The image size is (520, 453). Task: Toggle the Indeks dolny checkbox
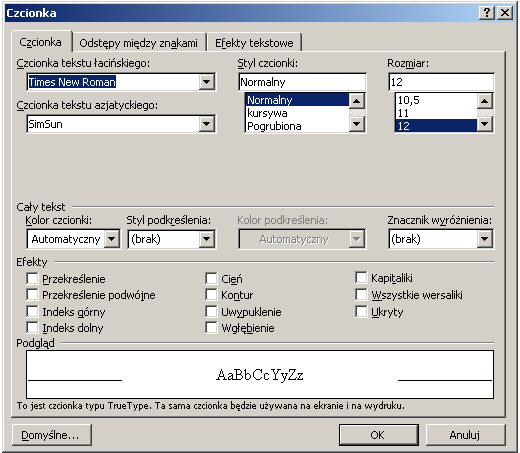(32, 328)
